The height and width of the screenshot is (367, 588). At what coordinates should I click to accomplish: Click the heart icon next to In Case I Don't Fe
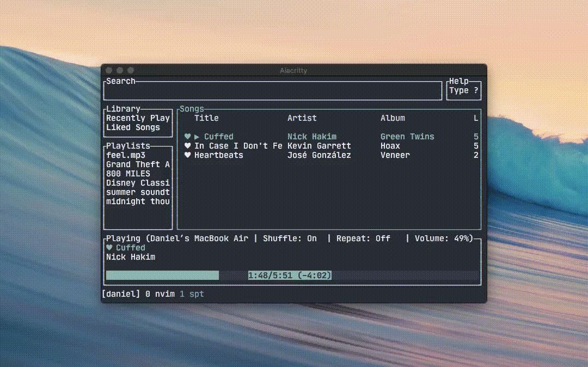187,146
